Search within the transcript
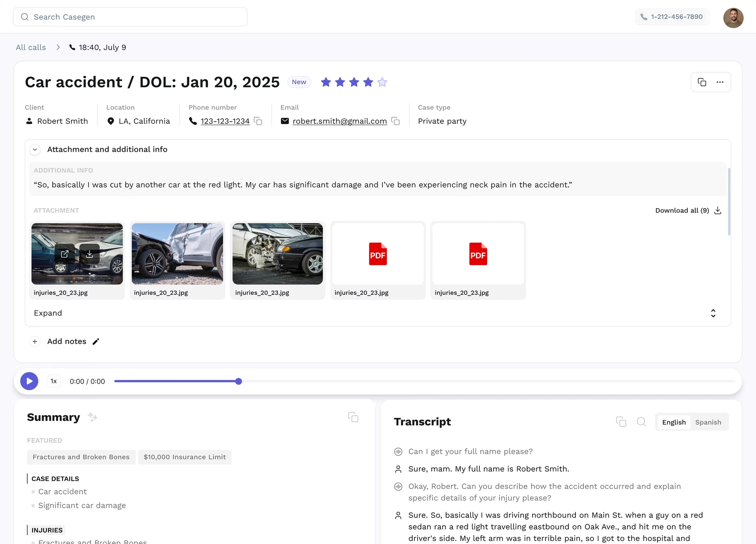The image size is (756, 544). [641, 422]
